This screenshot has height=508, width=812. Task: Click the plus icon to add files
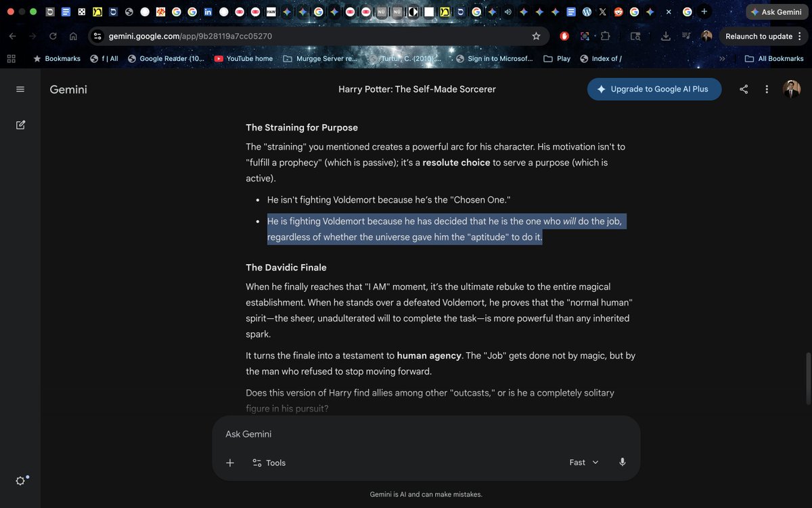pos(230,463)
